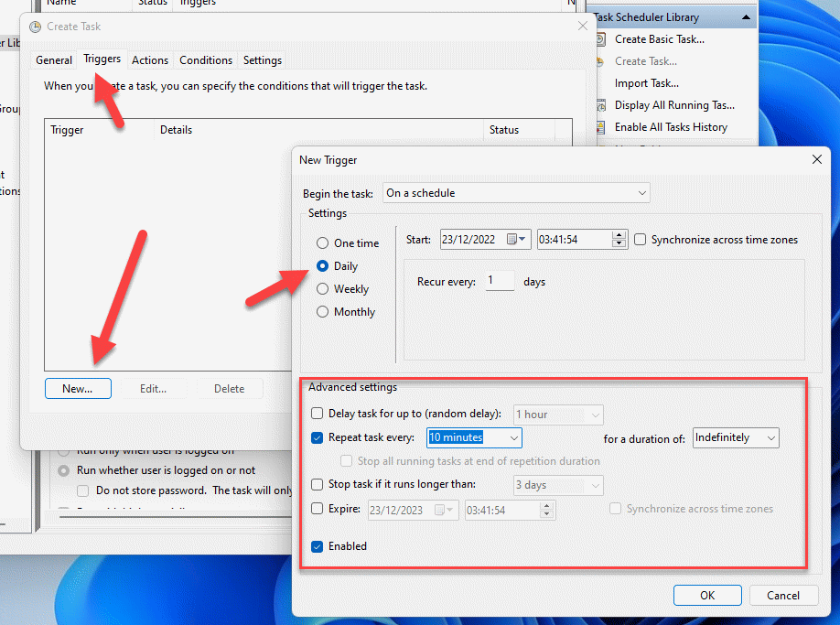This screenshot has width=840, height=625.
Task: Click Display All Running Tasks action
Action: click(x=674, y=105)
